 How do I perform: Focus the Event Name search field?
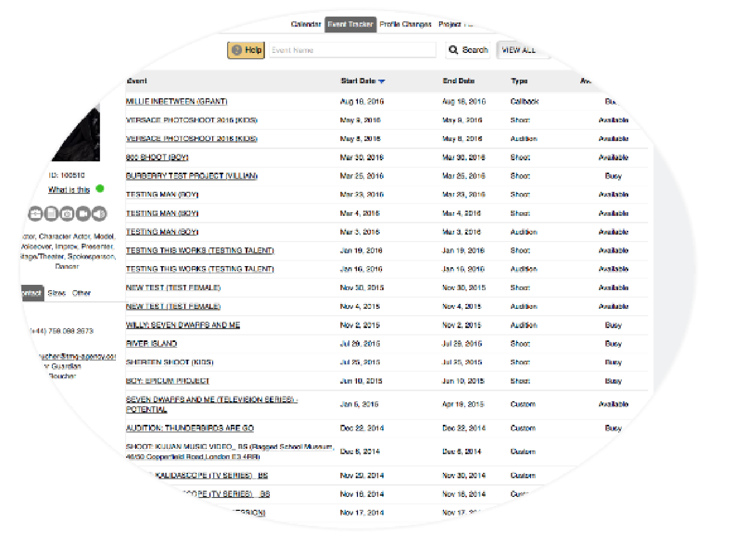[x=352, y=50]
